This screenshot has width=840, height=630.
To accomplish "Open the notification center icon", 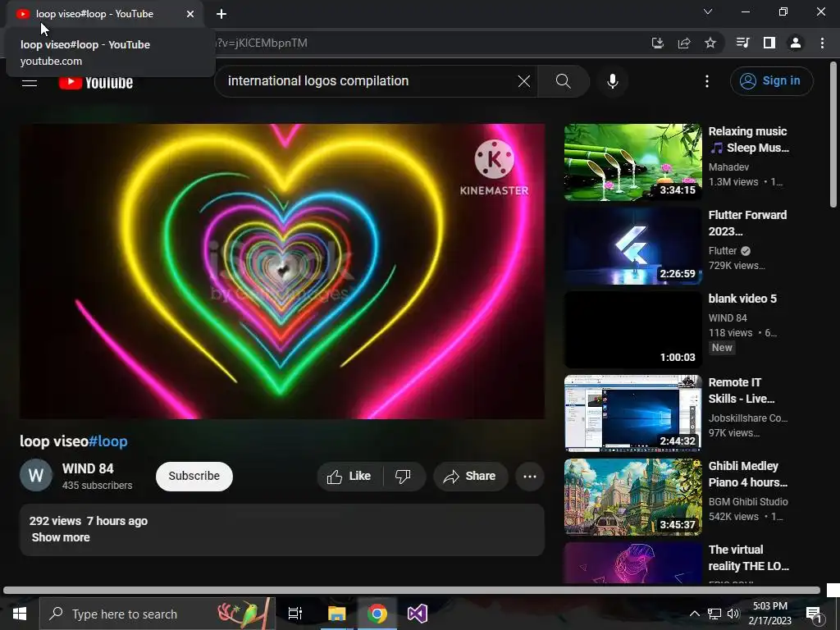I will pos(815,615).
